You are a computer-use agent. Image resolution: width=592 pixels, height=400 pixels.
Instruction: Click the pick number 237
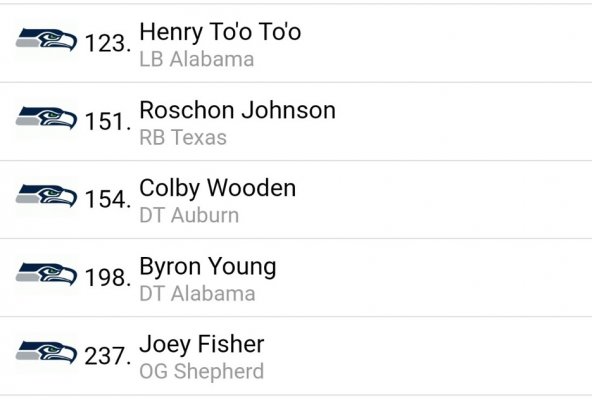108,356
